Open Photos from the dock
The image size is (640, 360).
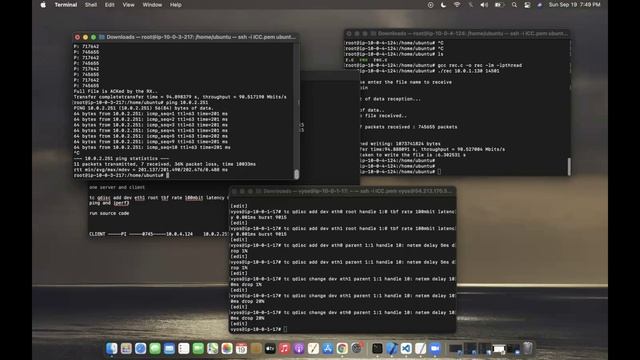(x=227, y=348)
